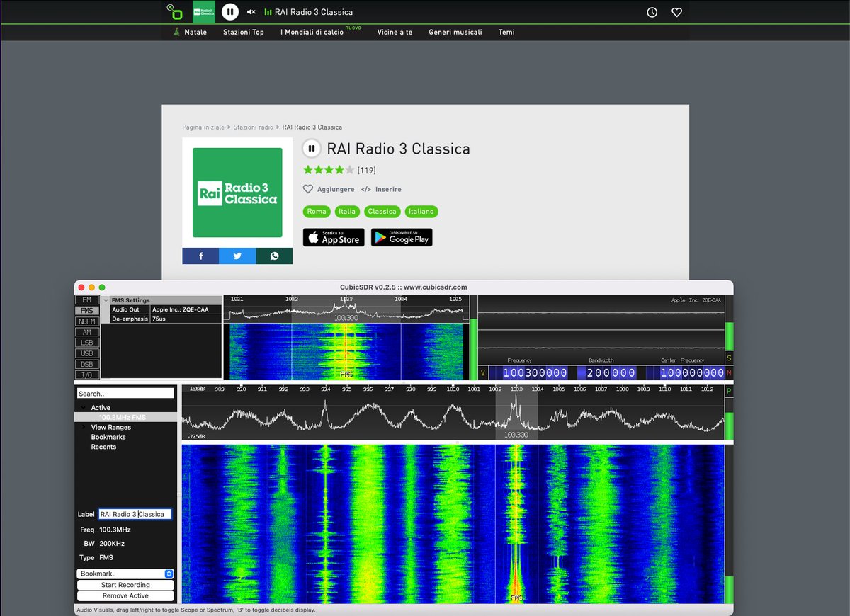850x616 pixels.
Task: Open the Generi musicali menu item
Action: [x=455, y=32]
